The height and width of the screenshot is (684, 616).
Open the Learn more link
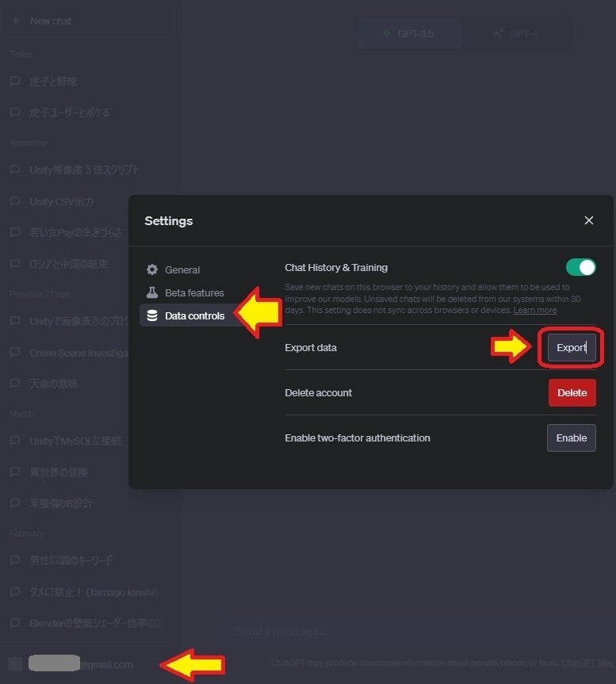[535, 310]
